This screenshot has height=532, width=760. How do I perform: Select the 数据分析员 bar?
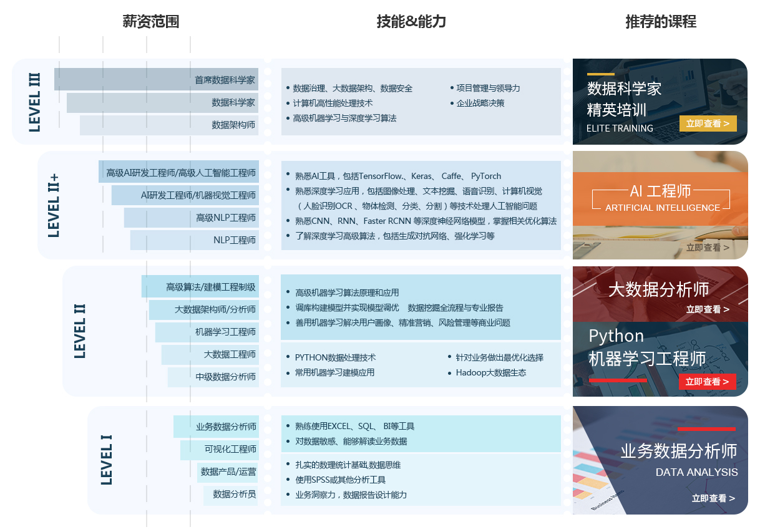coord(231,495)
